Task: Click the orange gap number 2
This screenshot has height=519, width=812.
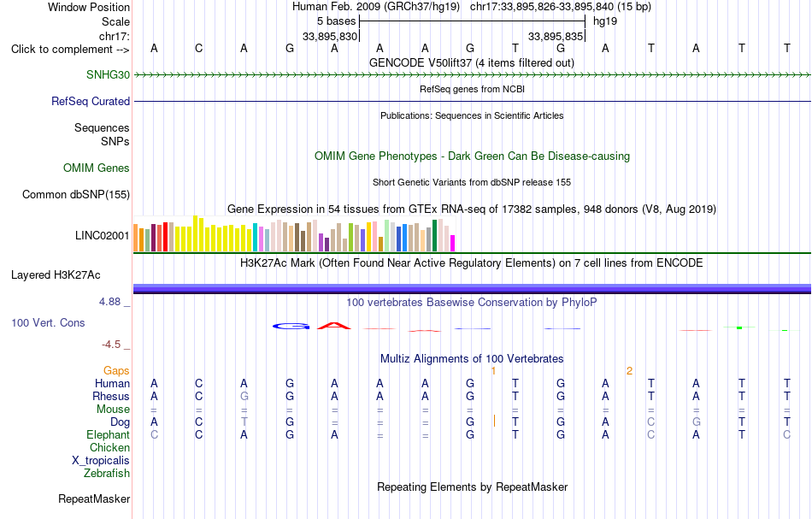Action: tap(629, 370)
